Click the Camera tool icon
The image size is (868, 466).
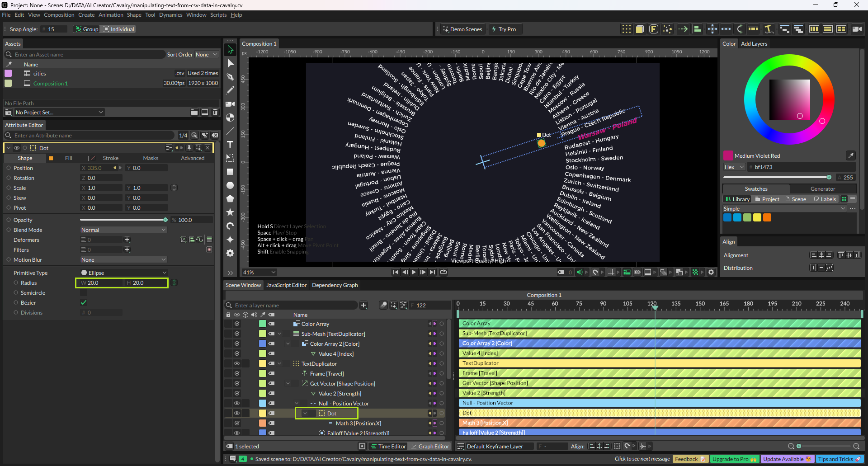[x=230, y=104]
